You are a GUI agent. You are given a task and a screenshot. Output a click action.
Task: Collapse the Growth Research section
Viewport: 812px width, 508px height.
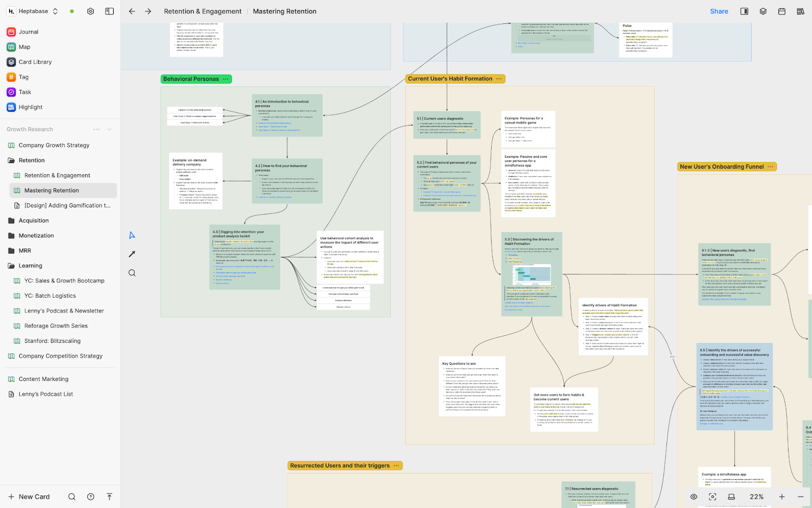coord(109,130)
